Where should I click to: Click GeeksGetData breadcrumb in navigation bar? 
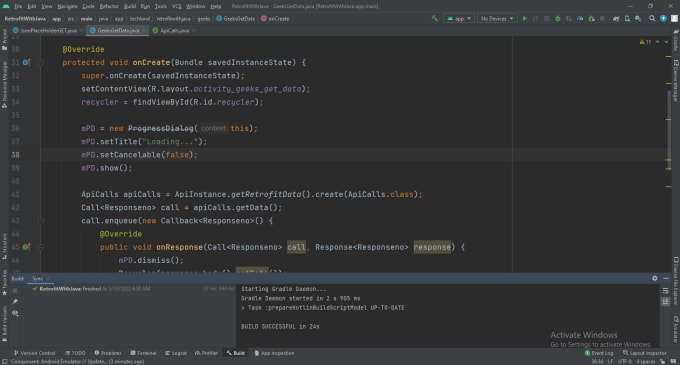(236, 19)
